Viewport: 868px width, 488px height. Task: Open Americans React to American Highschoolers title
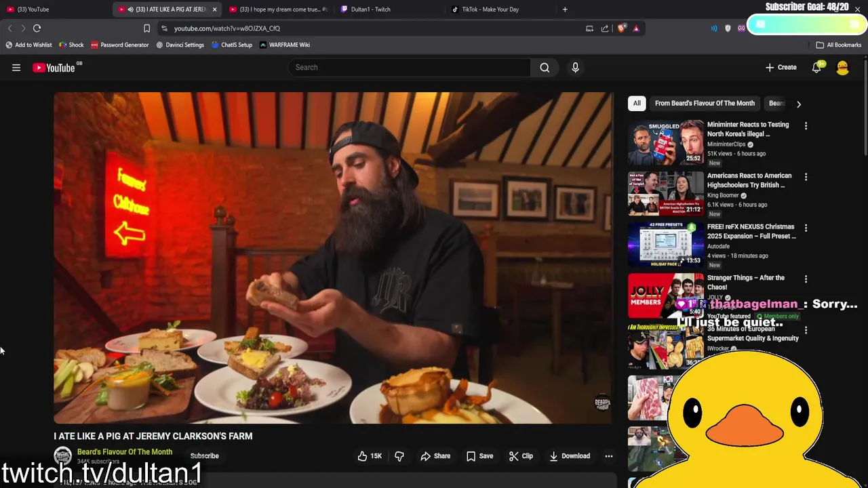click(x=749, y=180)
